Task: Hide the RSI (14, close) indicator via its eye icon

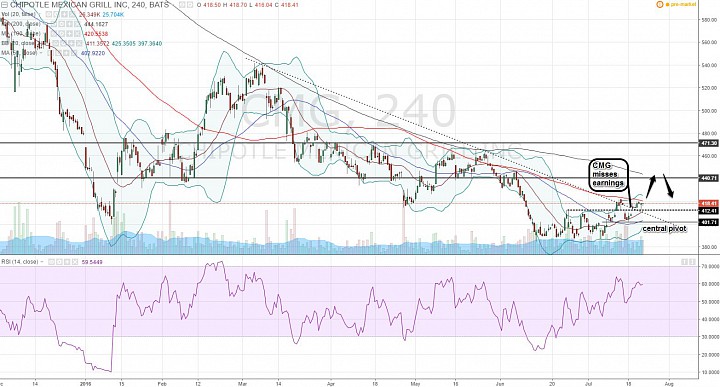Action: click(51, 262)
